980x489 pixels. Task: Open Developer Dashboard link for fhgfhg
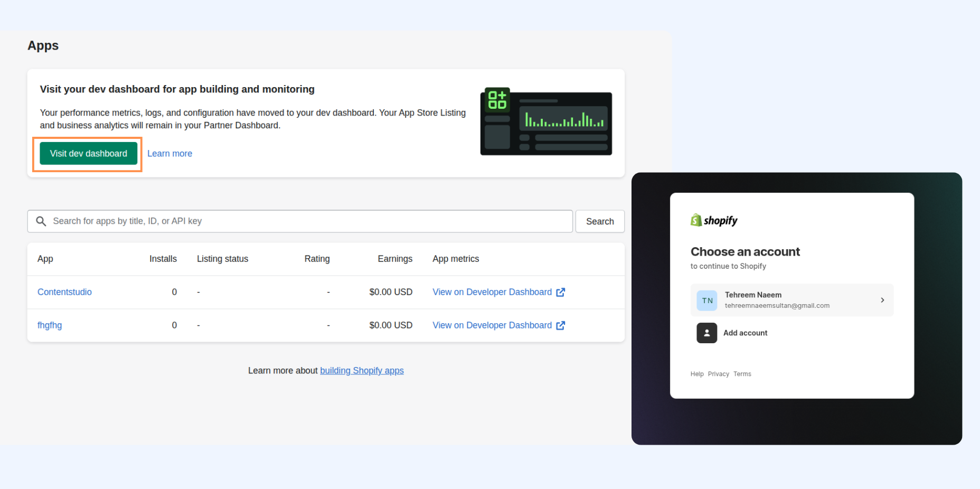[492, 325]
